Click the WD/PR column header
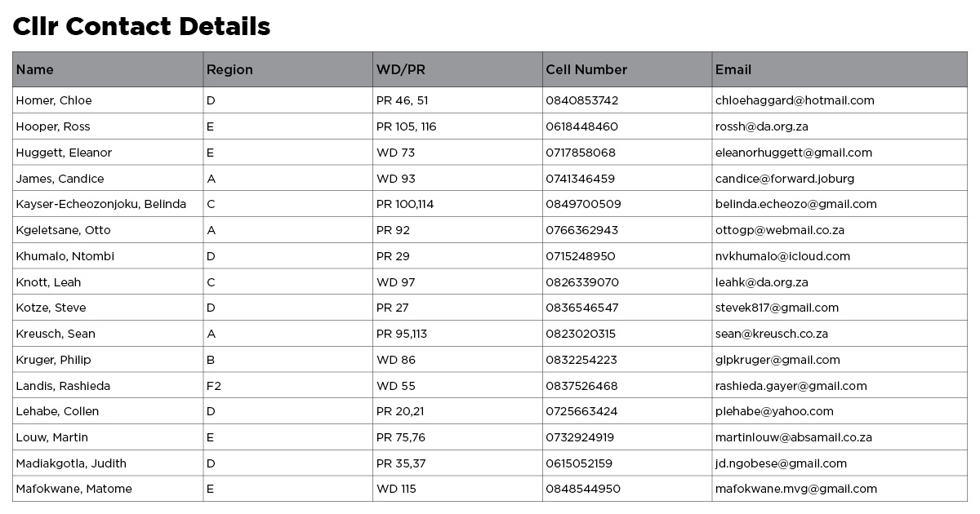This screenshot has height=514, width=980. pos(400,70)
